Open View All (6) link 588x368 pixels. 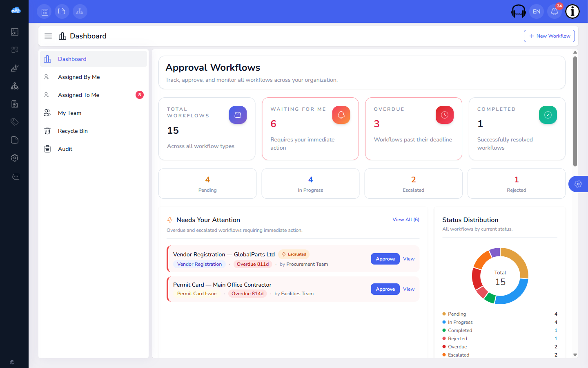click(406, 220)
